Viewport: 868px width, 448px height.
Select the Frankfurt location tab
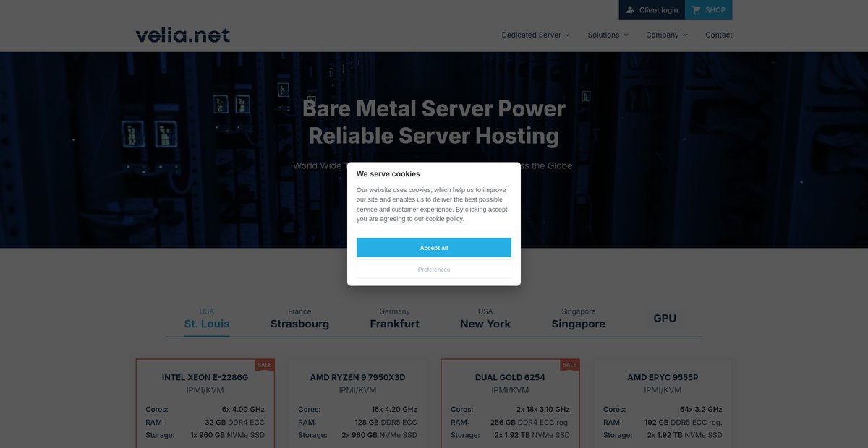394,318
